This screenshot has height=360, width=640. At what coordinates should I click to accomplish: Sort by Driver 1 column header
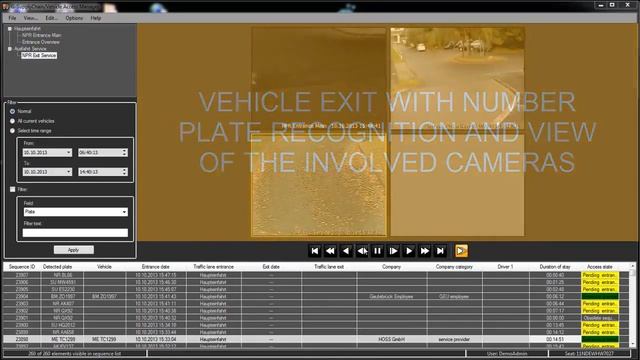coord(505,267)
